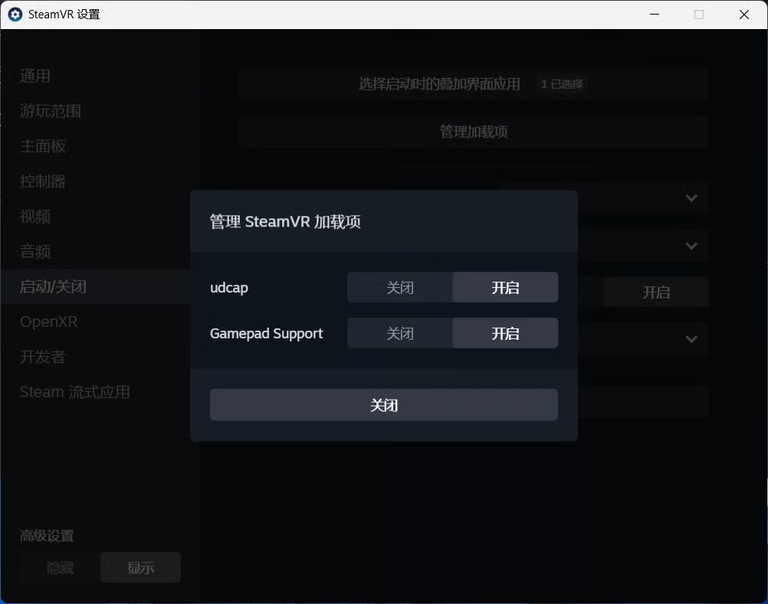Image resolution: width=768 pixels, height=604 pixels.
Task: Open the second dropdown chevron on right
Action: (x=691, y=246)
